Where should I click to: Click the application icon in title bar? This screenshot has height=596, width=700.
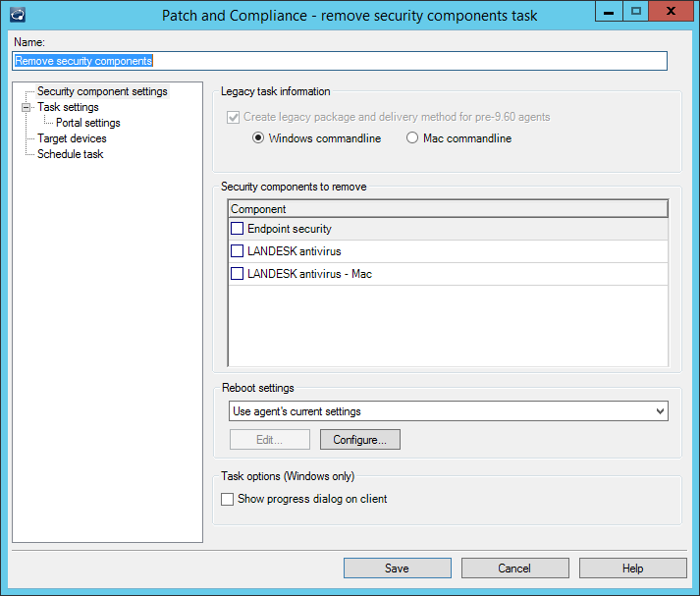click(18, 15)
